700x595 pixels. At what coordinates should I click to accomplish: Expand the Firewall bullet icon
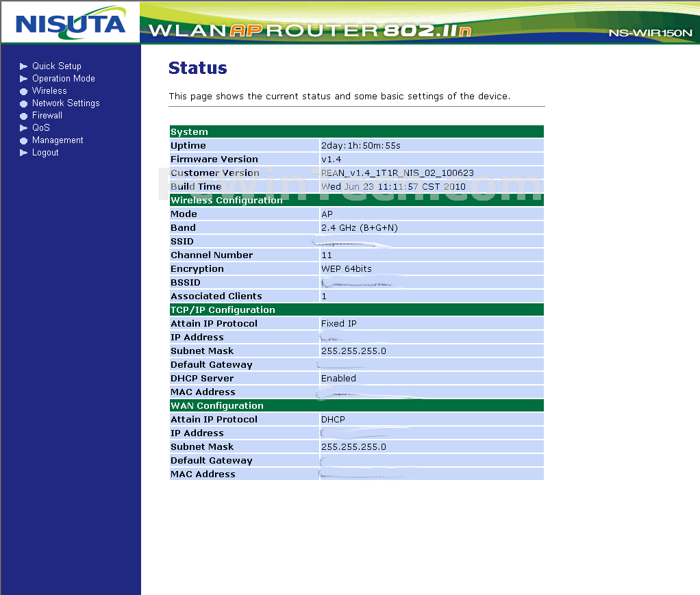[x=24, y=116]
